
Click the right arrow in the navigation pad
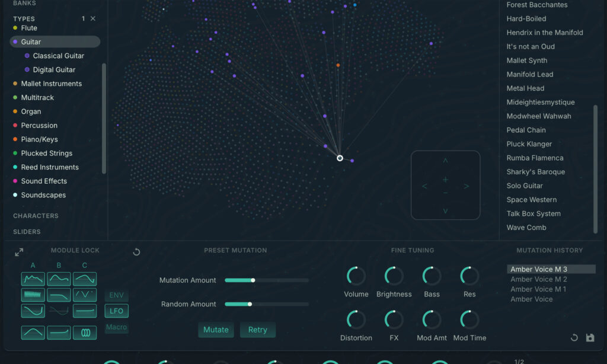(467, 187)
